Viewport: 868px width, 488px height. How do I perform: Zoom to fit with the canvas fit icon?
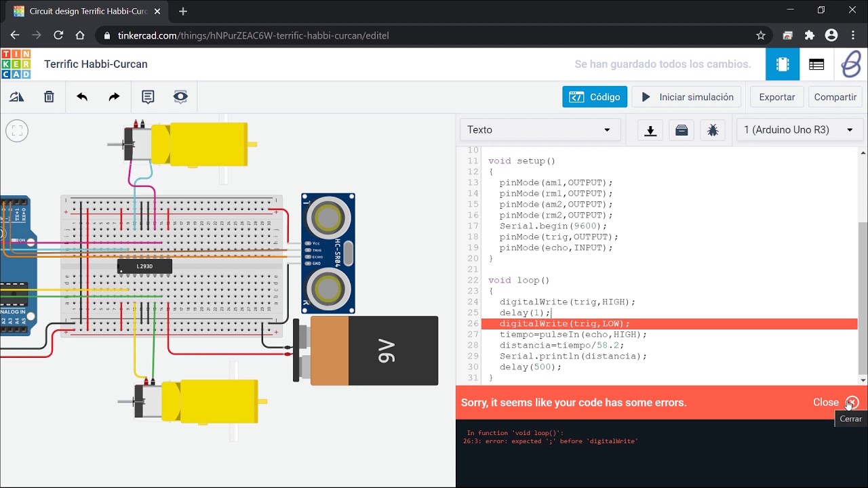click(17, 130)
